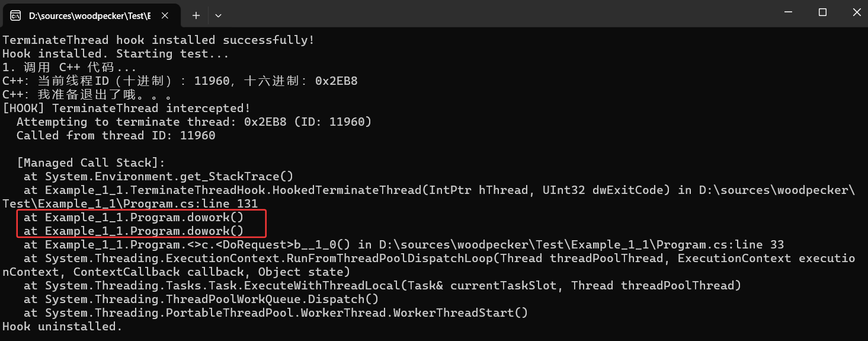Expand the new tab profile dropdown chevron
This screenshot has height=341, width=868.
[218, 16]
